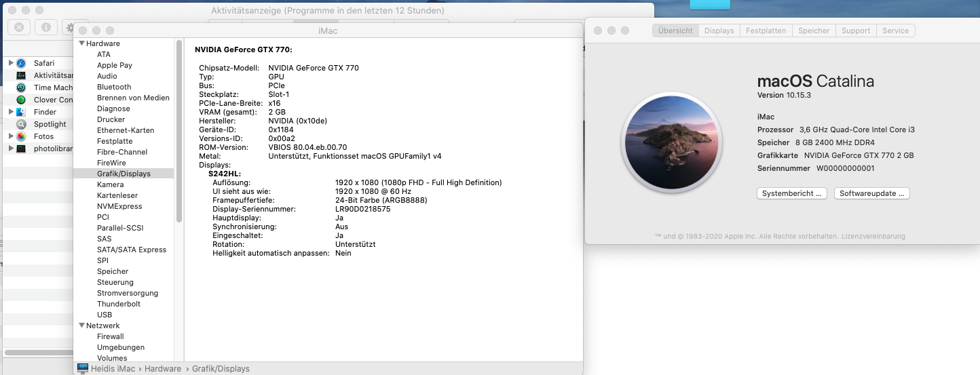The image size is (980, 375).
Task: Expand the Fotos process row
Action: click(x=11, y=136)
